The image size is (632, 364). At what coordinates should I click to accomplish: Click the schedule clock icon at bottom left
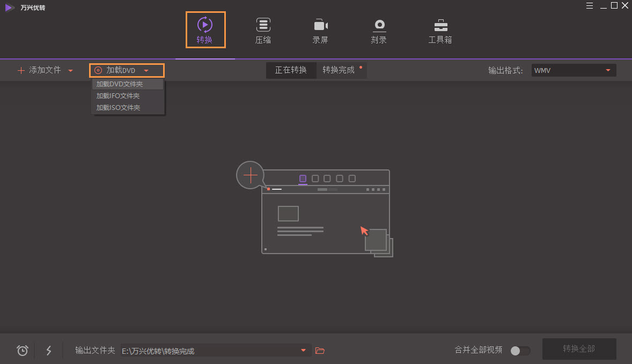[x=22, y=350]
